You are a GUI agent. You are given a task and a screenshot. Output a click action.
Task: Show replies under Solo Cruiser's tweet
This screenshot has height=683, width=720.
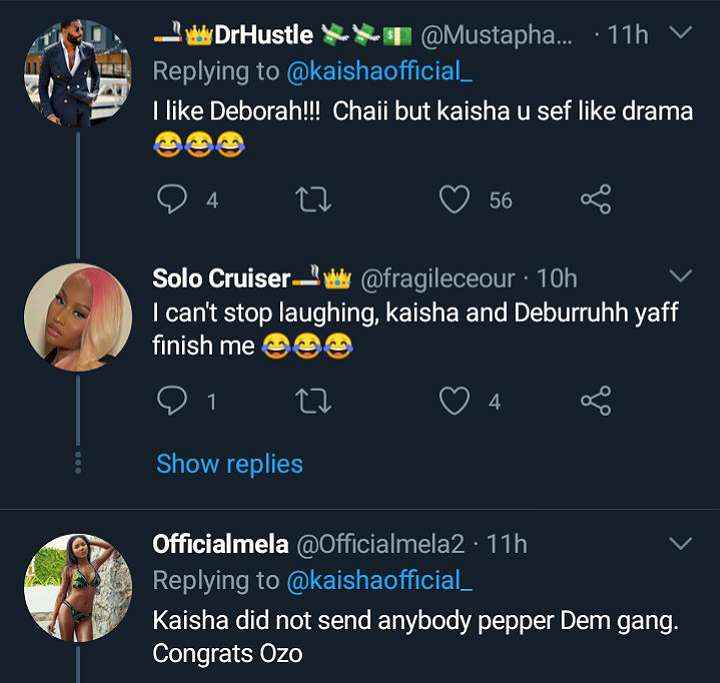(x=229, y=464)
